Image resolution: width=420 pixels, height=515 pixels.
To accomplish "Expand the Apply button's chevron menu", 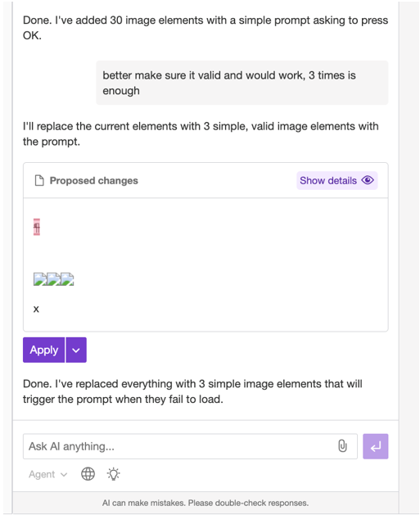I will (76, 350).
